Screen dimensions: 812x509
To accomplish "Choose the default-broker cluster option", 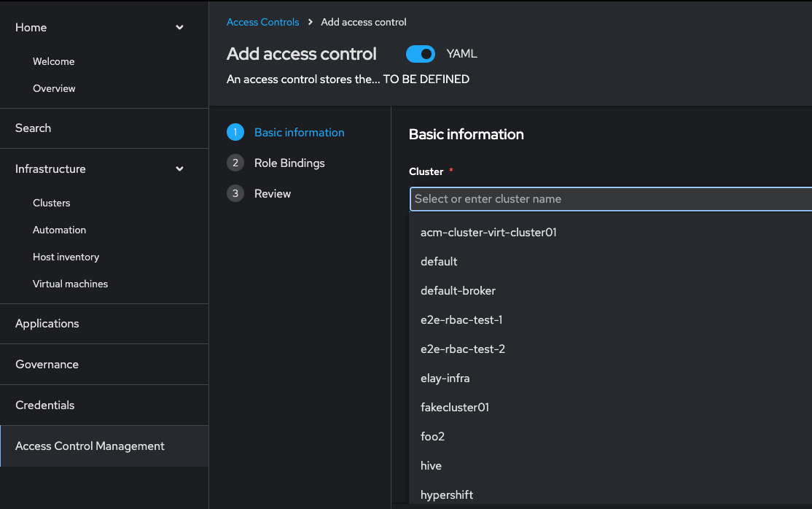I will [x=458, y=291].
